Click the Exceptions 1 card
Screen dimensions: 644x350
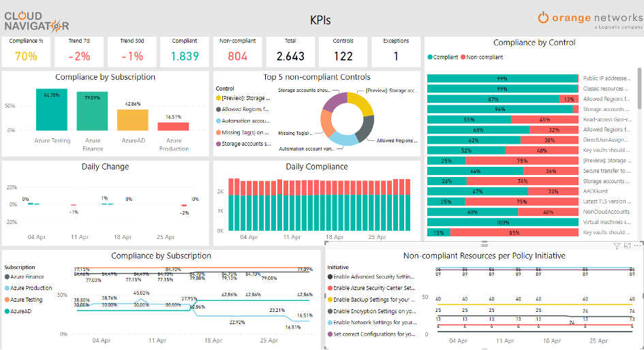tap(396, 52)
